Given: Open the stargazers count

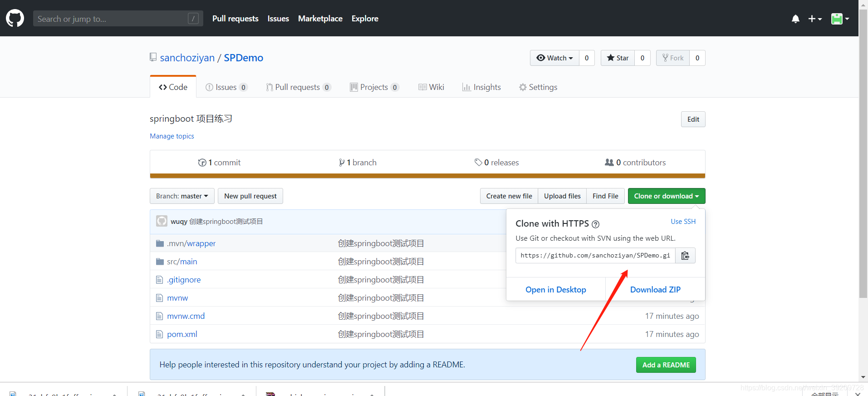Looking at the screenshot, I should pos(642,58).
